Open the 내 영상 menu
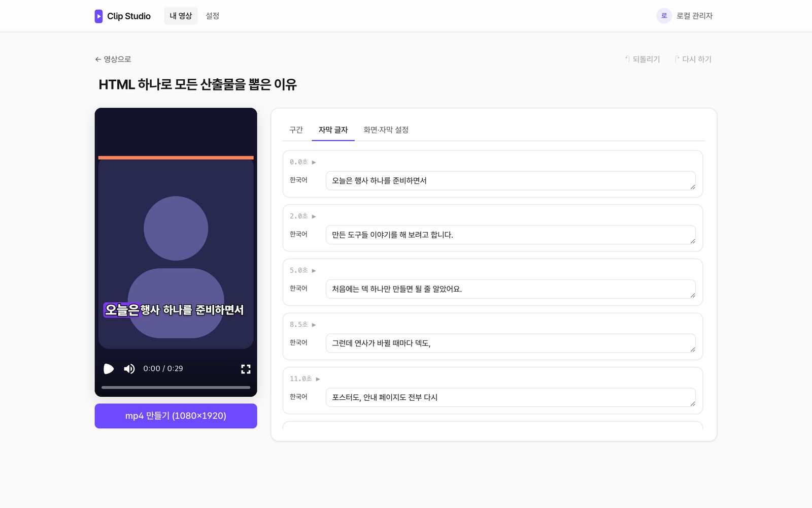Screen dimensions: 812x508 pos(181,16)
